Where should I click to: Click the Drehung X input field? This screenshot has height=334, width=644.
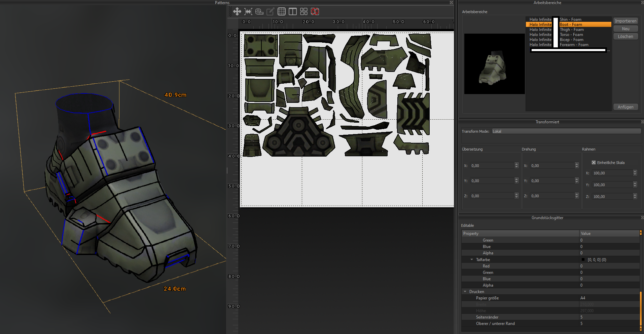[x=552, y=166]
